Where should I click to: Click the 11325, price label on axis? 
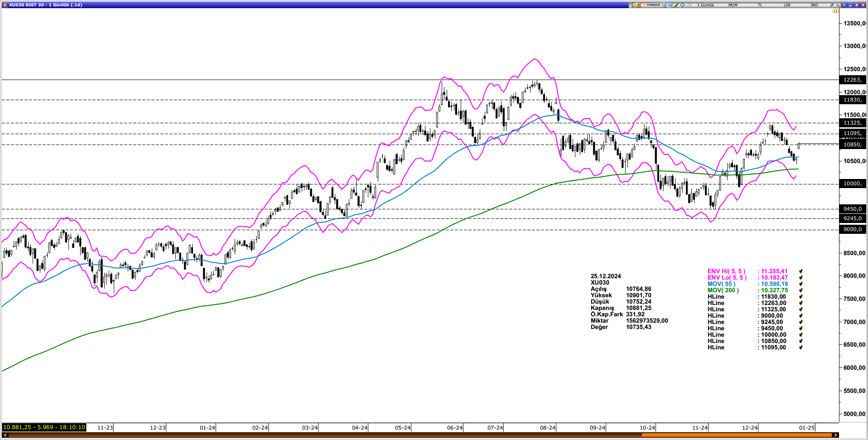(853, 123)
